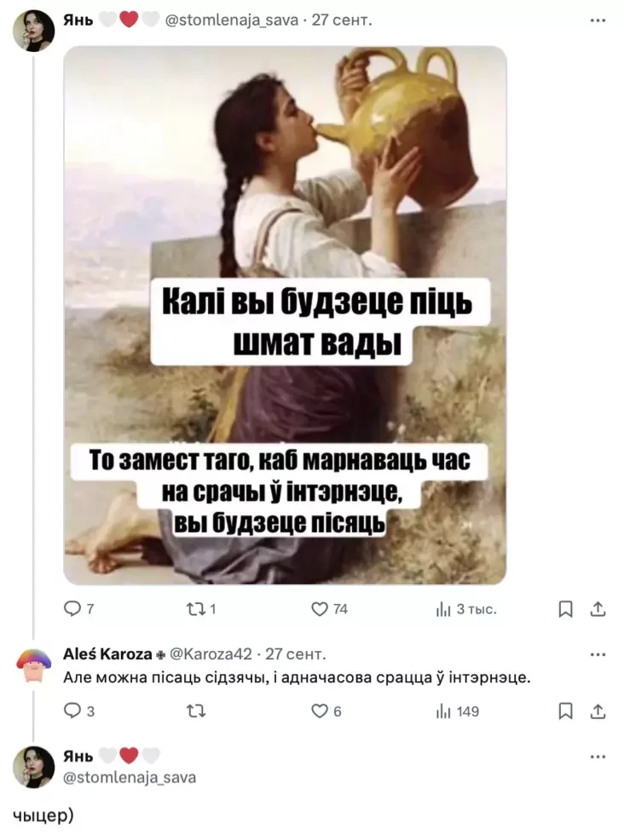Screen dimensions: 624x840
Task: Share the main meme tweet
Action: [x=598, y=609]
